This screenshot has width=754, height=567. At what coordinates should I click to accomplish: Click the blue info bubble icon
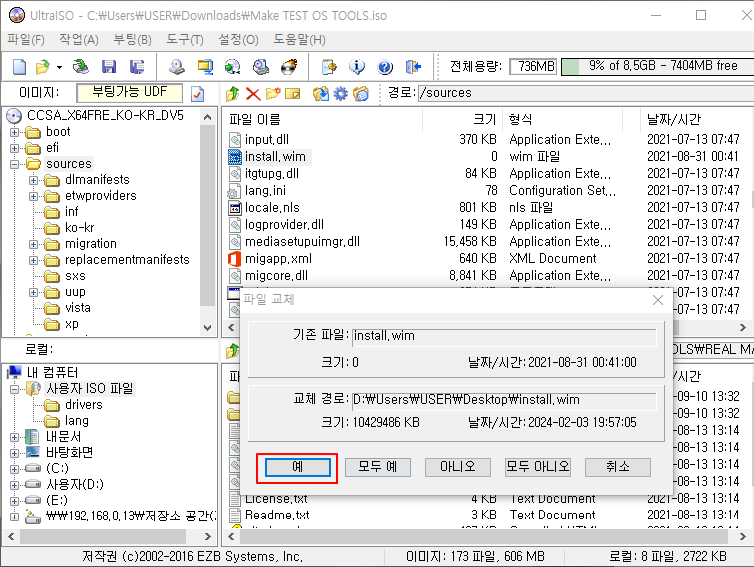pos(357,67)
